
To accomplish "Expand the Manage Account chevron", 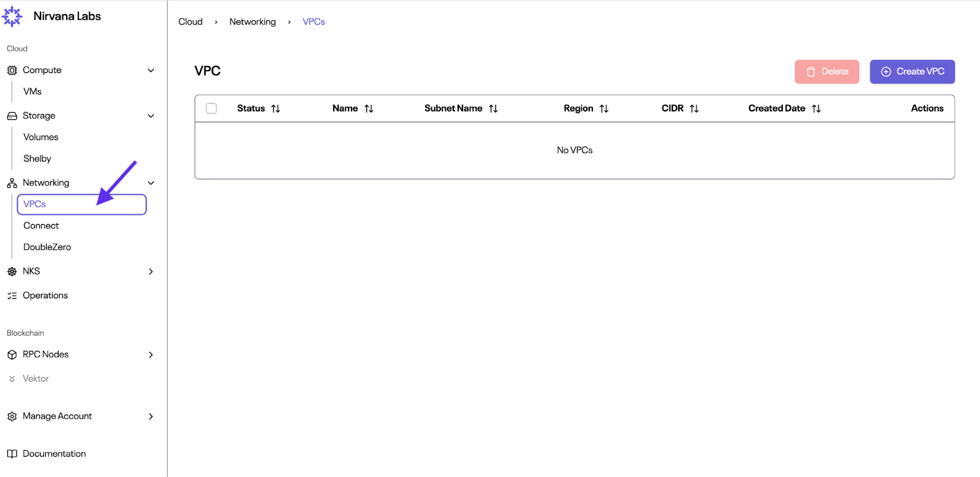I will [x=151, y=416].
